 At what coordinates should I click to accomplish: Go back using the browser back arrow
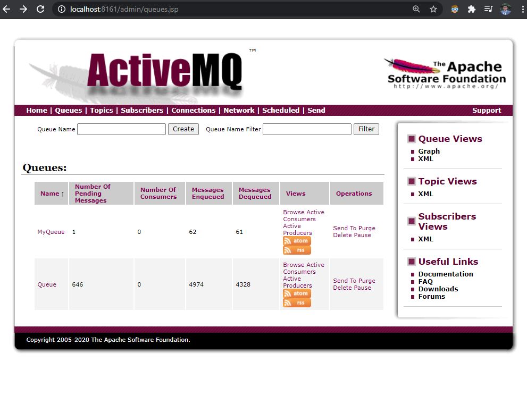click(6, 9)
